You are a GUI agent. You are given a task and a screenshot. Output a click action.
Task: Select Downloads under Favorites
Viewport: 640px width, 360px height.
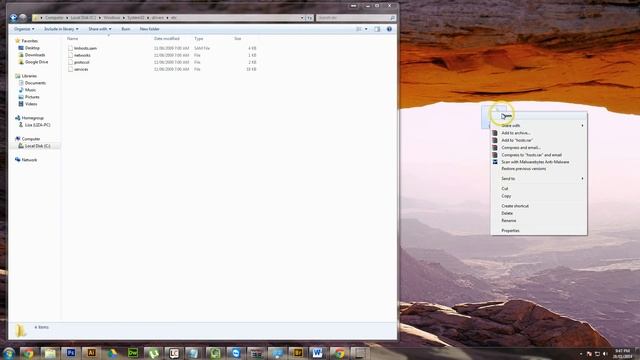(x=35, y=55)
